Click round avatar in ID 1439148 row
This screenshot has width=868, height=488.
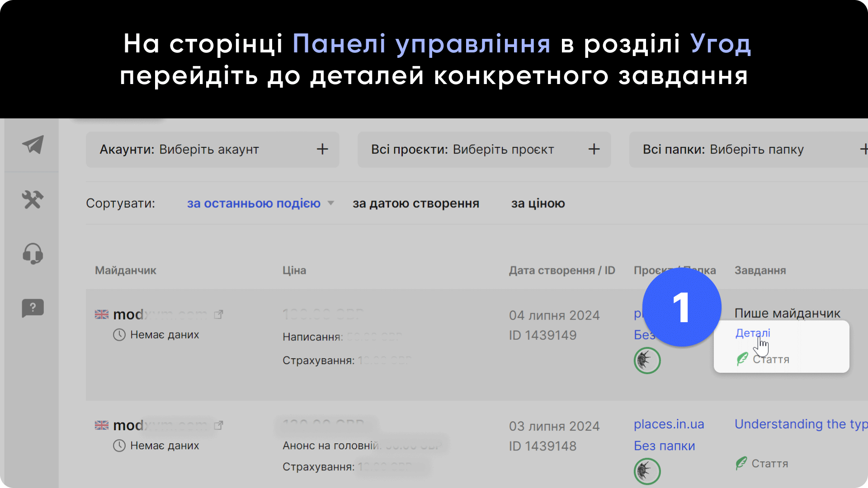click(x=647, y=471)
